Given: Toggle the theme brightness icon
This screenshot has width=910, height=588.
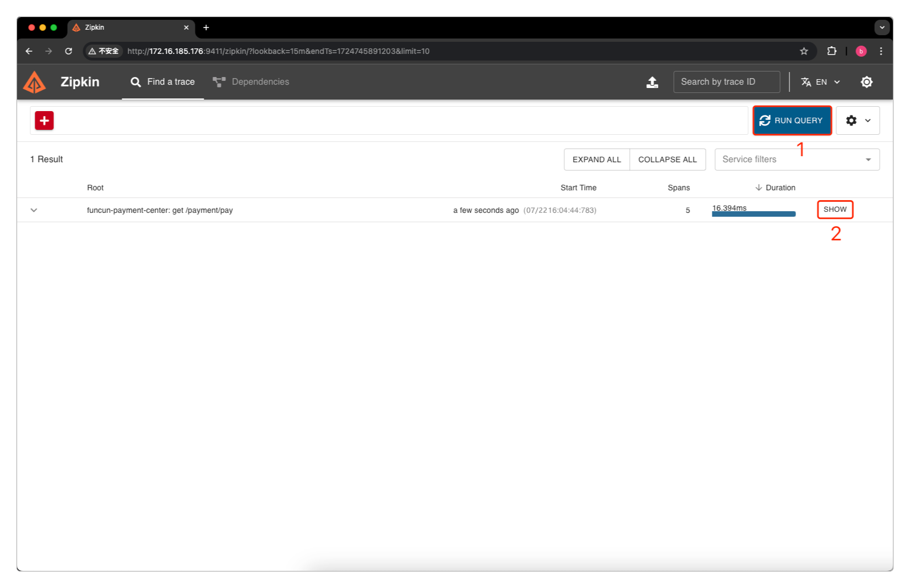Looking at the screenshot, I should click(867, 82).
